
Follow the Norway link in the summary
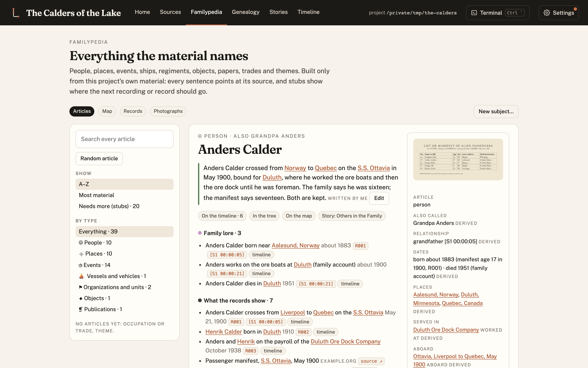(x=295, y=168)
